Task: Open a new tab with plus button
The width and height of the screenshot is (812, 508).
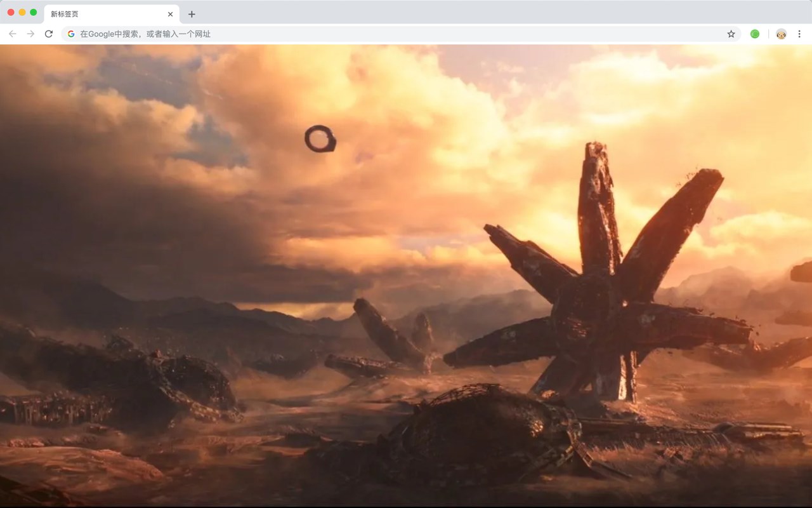Action: tap(192, 14)
